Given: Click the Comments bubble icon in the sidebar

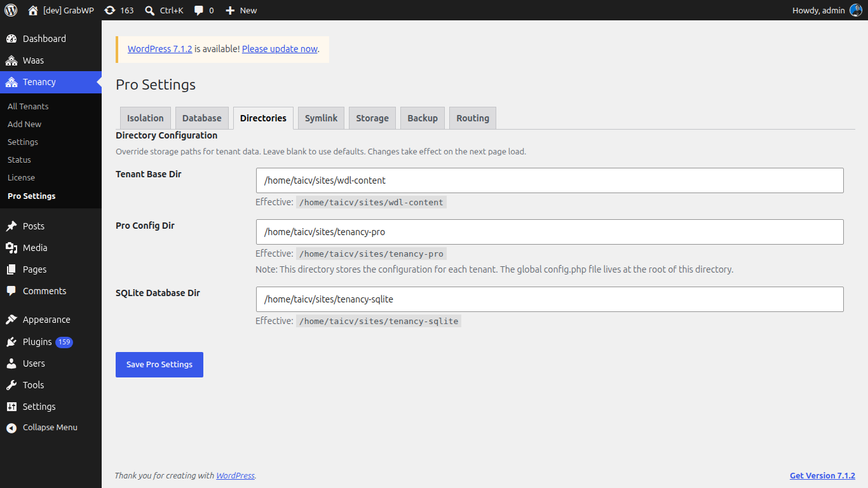Looking at the screenshot, I should click(x=11, y=291).
